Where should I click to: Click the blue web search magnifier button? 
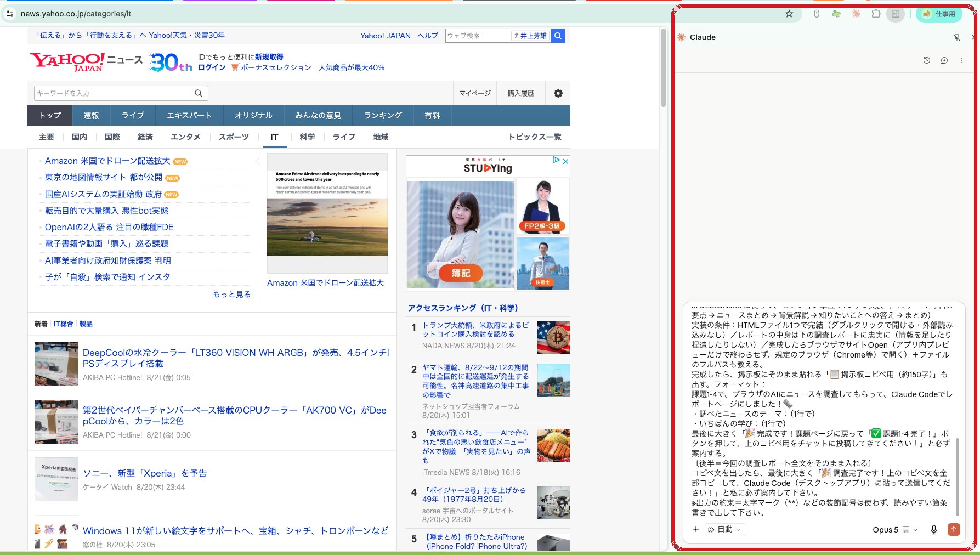click(x=558, y=36)
